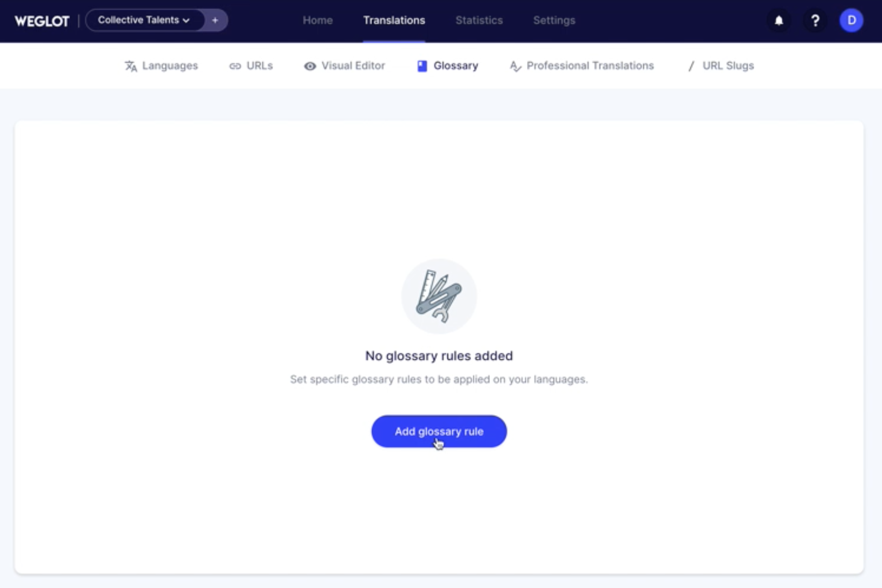Open the notifications bell
Viewport: 882px width, 588px height.
tap(779, 21)
